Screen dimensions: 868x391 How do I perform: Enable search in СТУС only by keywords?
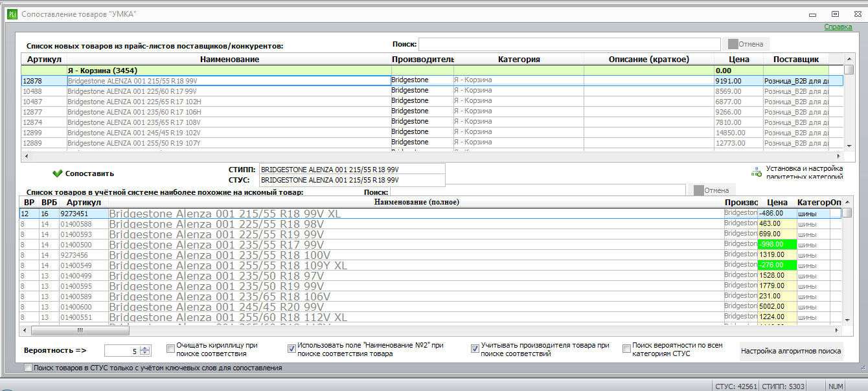(x=28, y=368)
